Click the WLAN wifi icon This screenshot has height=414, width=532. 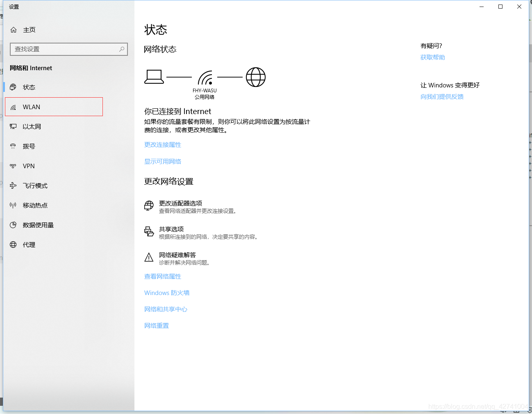tap(13, 107)
